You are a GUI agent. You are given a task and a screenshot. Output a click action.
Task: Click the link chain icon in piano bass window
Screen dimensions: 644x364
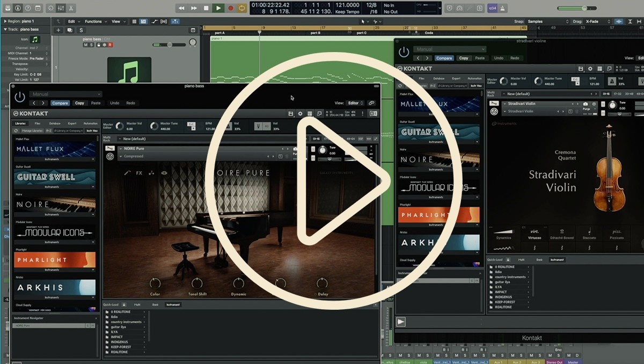(371, 103)
